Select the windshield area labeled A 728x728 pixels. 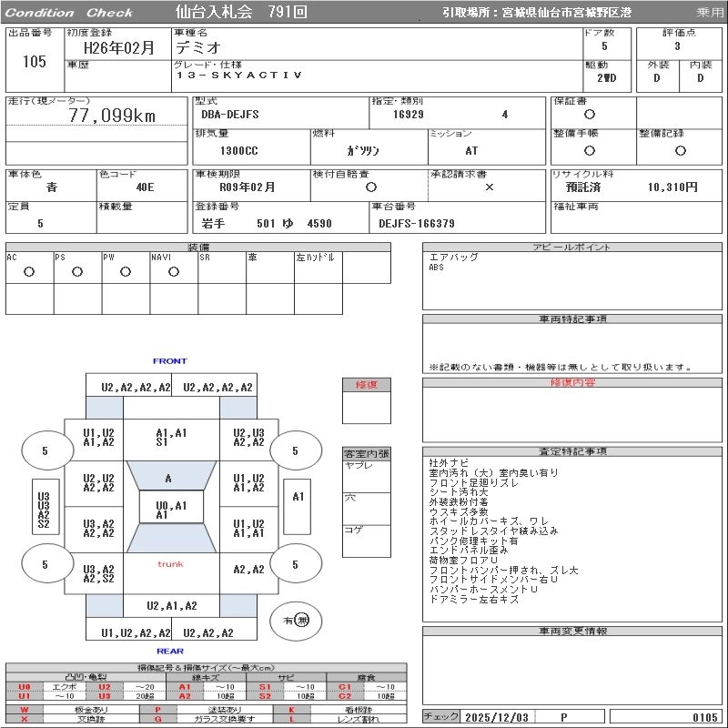[168, 478]
